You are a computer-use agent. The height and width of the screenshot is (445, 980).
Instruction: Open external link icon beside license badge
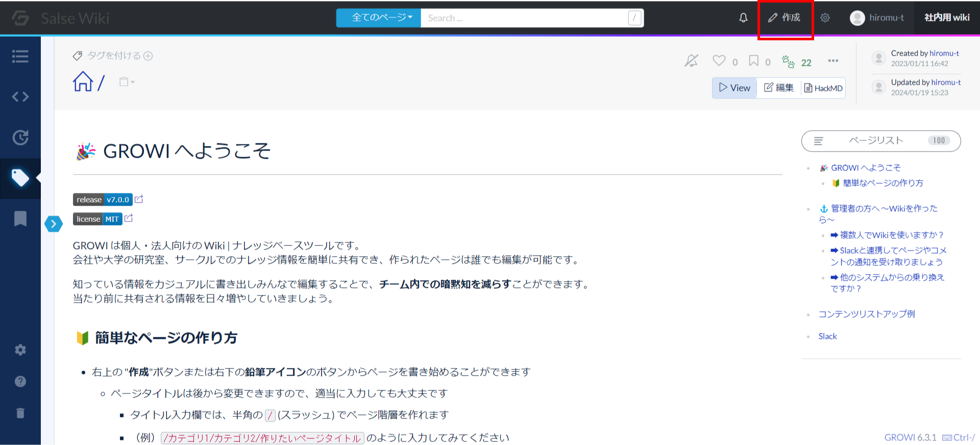pyautogui.click(x=129, y=218)
